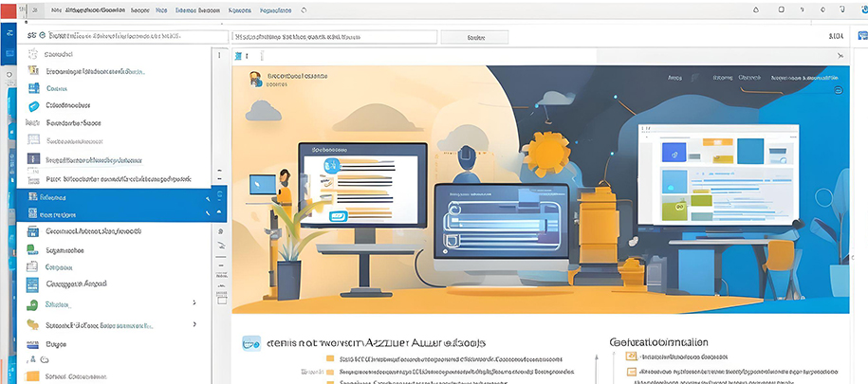Tick the first orange checkbox under right heading
Image resolution: width=868 pixels, height=384 pixels.
coord(631,357)
